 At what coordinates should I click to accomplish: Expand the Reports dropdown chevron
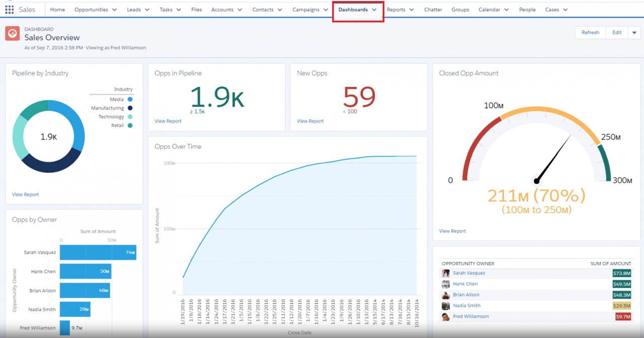pos(412,9)
